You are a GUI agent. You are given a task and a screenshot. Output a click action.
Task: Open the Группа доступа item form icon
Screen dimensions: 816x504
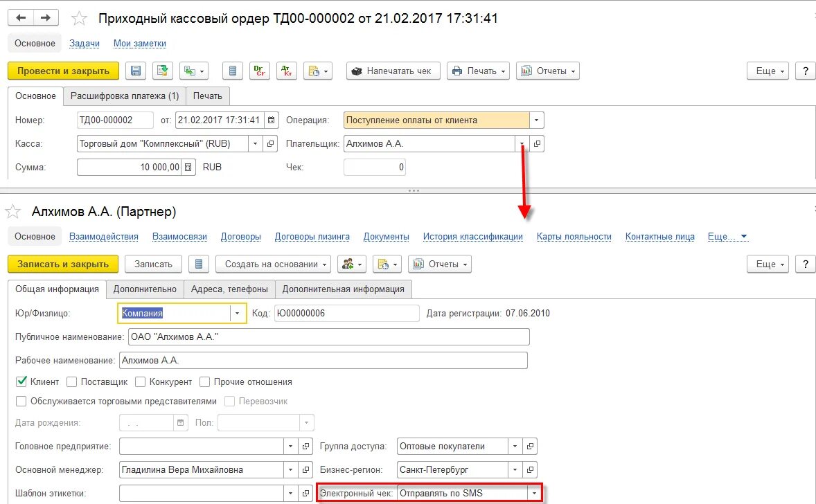pos(530,447)
